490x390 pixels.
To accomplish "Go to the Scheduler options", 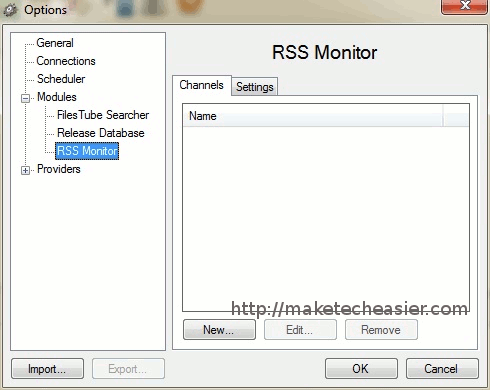I will click(61, 79).
